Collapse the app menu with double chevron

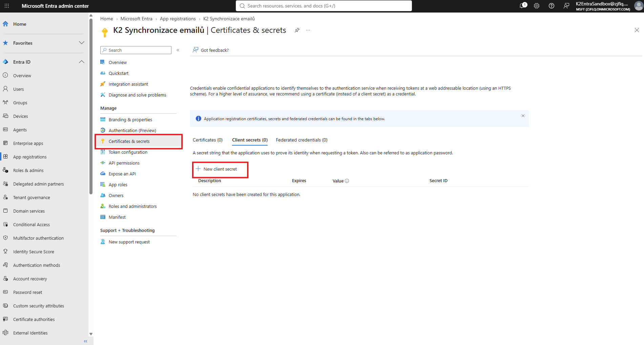tap(178, 50)
